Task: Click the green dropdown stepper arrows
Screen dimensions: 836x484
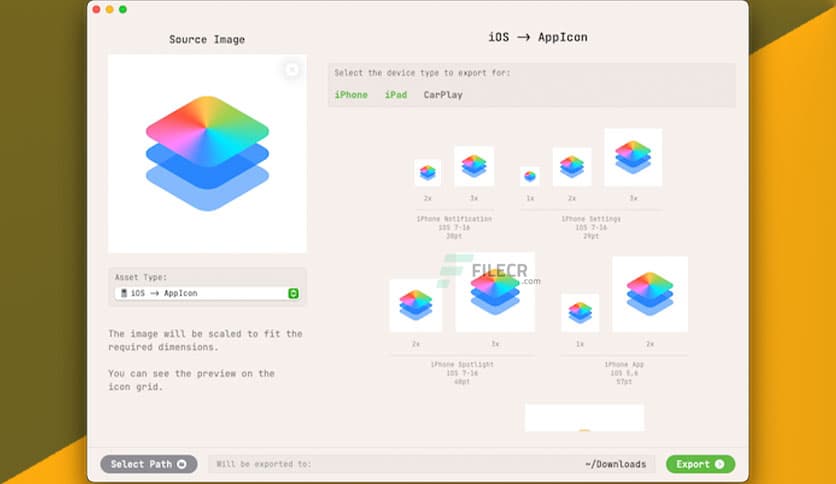Action: pos(293,293)
